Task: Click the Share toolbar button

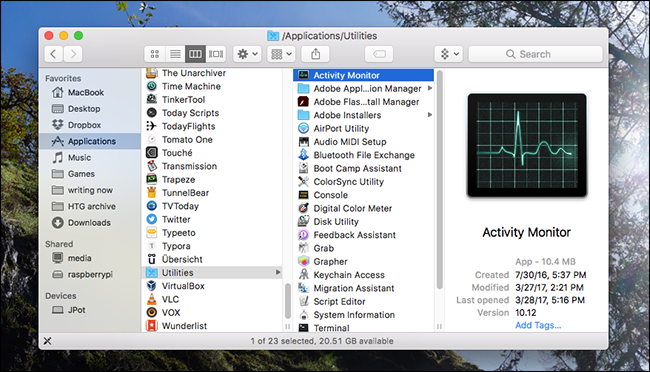Action: click(315, 54)
